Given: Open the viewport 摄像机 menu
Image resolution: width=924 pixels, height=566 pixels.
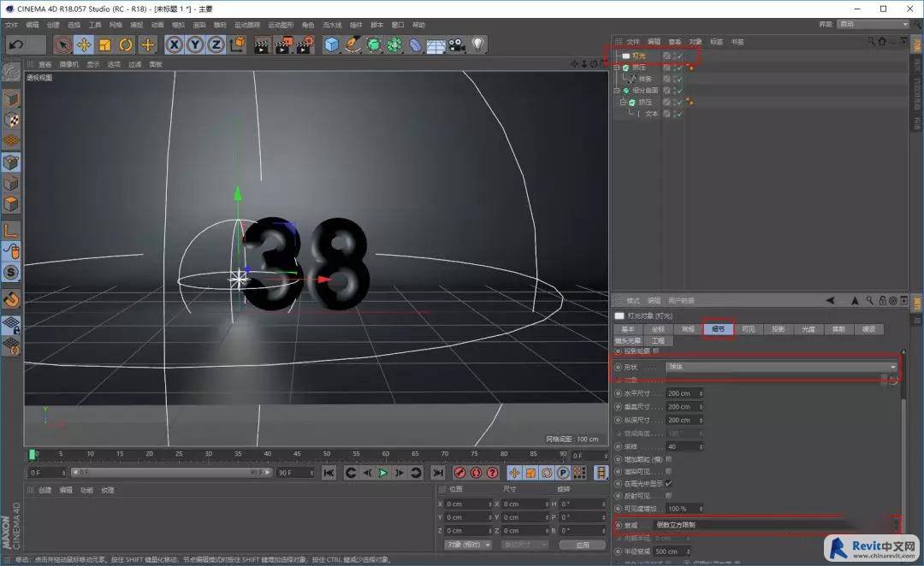Looking at the screenshot, I should [x=69, y=64].
